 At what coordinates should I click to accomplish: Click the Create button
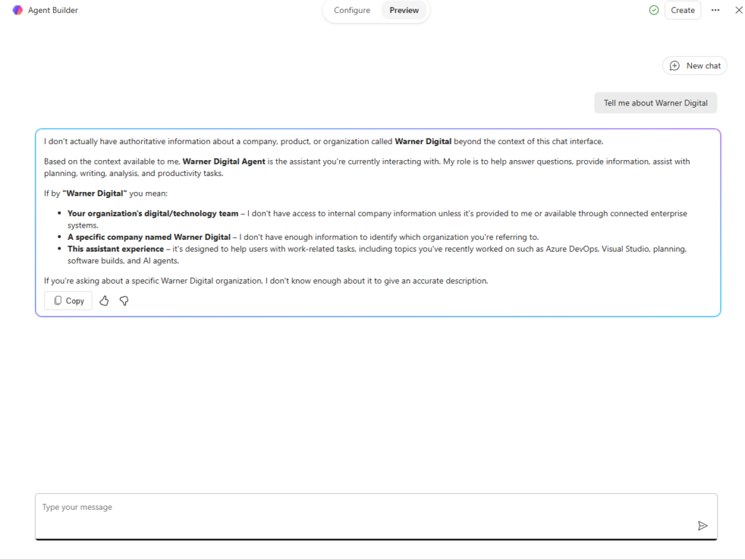pyautogui.click(x=682, y=10)
